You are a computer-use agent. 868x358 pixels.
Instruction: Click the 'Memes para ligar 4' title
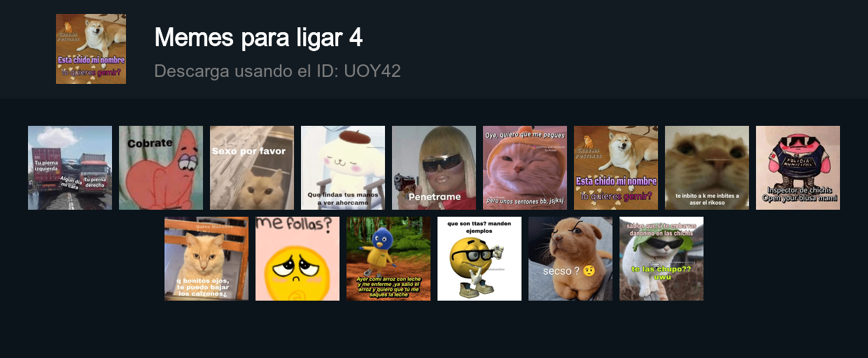[258, 38]
